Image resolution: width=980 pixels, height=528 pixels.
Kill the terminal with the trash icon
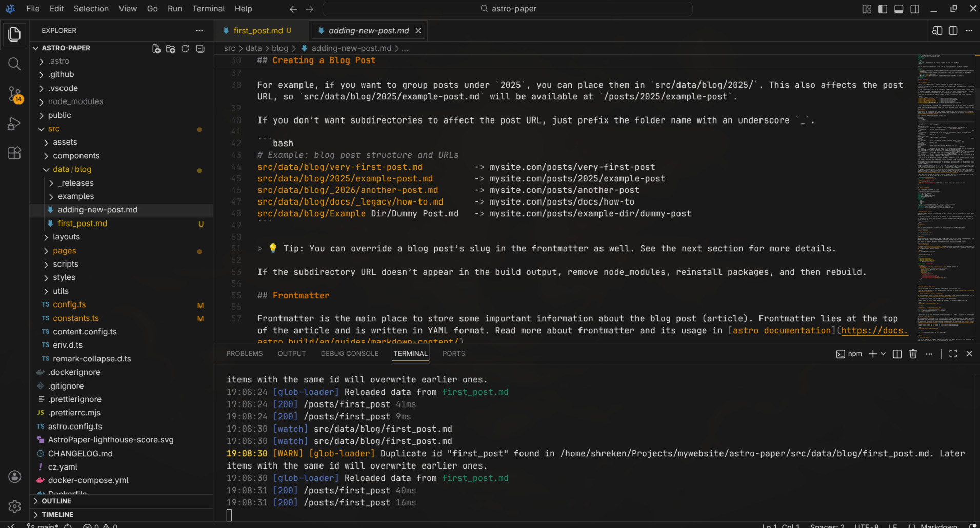pos(913,354)
